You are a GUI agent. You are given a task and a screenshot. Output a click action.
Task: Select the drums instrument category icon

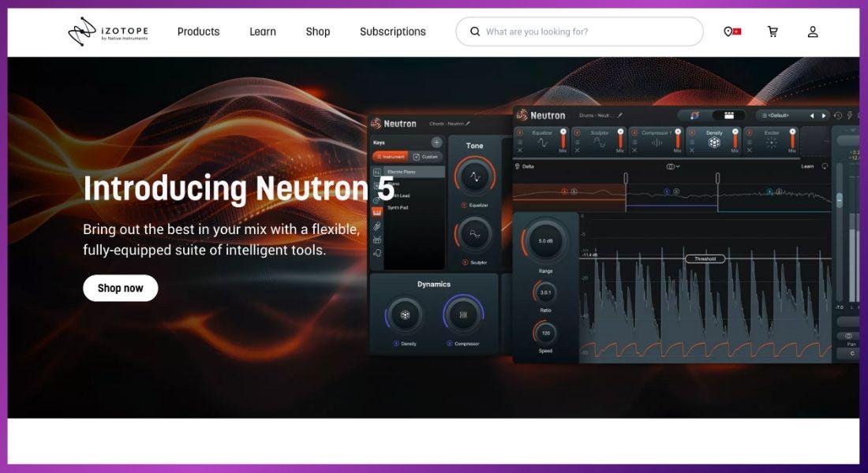click(377, 240)
